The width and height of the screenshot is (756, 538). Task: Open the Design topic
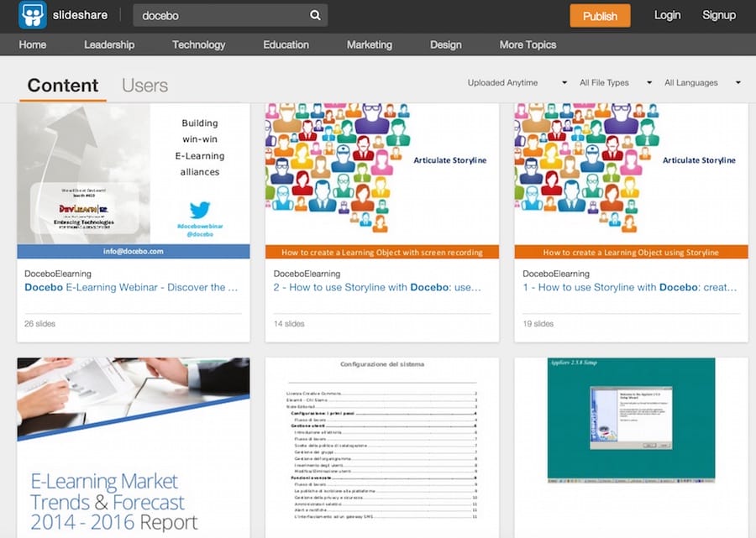point(445,44)
